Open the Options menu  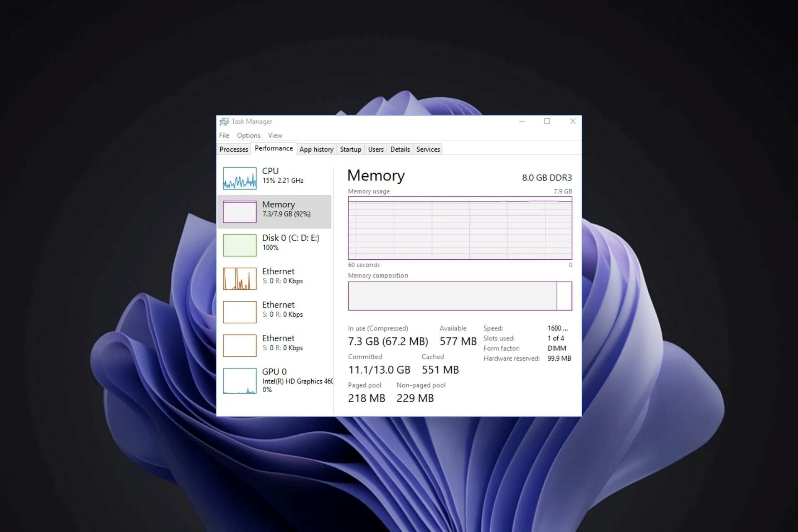point(249,135)
